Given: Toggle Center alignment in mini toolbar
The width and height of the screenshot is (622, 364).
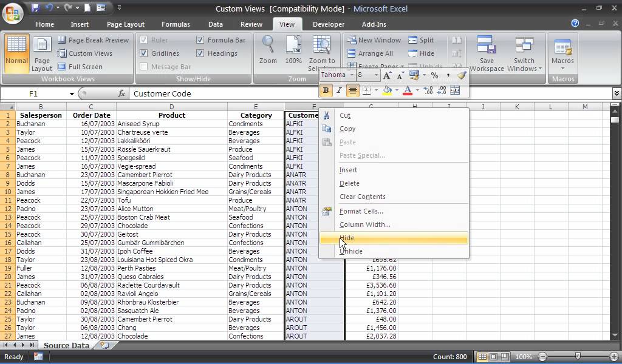Looking at the screenshot, I should pos(352,90).
